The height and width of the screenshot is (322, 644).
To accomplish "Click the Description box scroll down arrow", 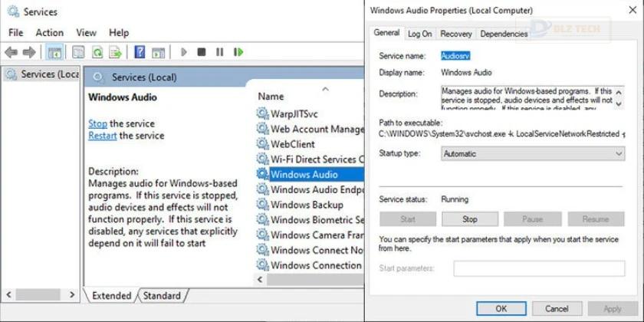I will click(619, 104).
